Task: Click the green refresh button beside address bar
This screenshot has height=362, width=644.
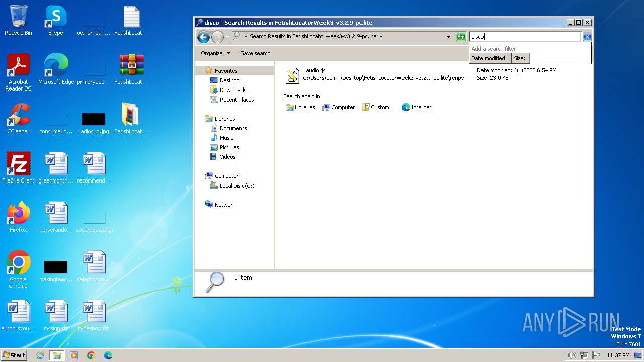Action: tap(461, 37)
